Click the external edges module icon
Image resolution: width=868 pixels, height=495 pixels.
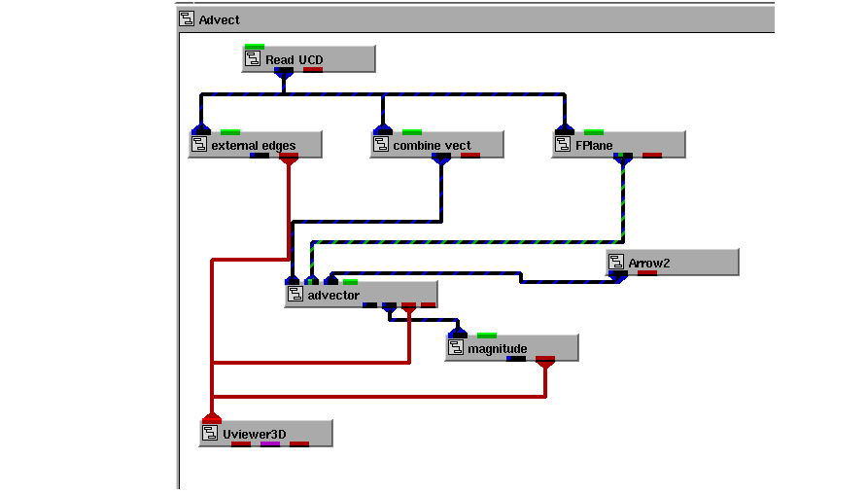coord(198,145)
